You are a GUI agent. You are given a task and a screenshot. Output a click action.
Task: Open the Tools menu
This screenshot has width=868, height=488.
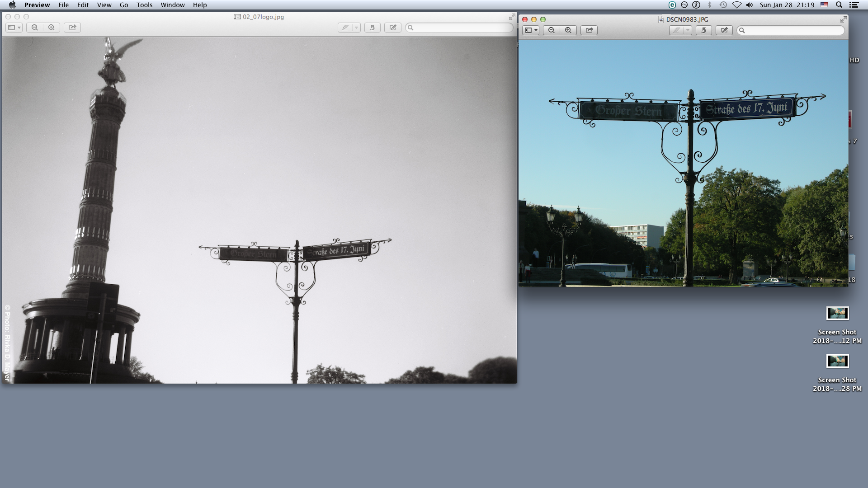[x=144, y=5]
